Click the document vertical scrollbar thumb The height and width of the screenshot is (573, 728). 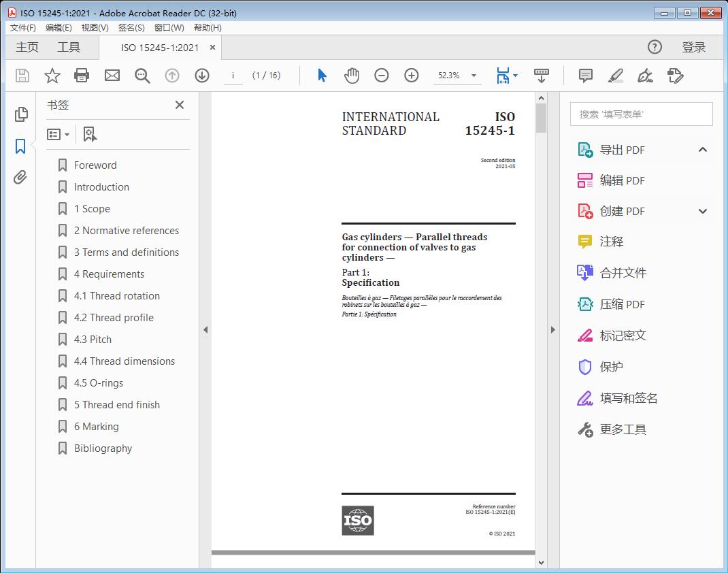(x=541, y=118)
